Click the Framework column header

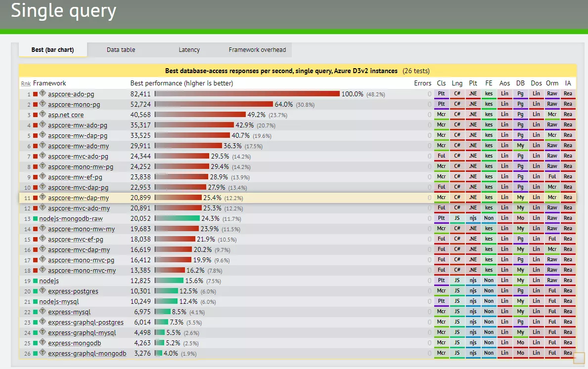[x=49, y=83]
